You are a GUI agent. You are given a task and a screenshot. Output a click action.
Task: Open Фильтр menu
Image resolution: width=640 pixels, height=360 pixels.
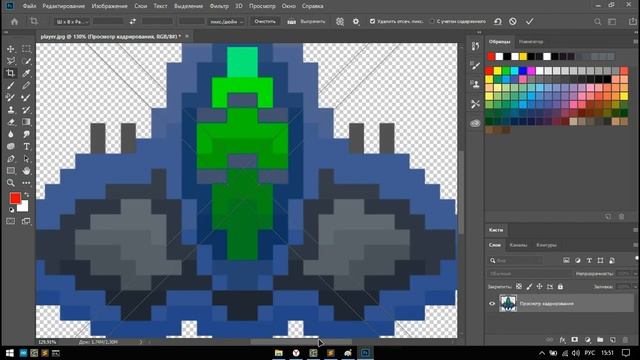[219, 6]
